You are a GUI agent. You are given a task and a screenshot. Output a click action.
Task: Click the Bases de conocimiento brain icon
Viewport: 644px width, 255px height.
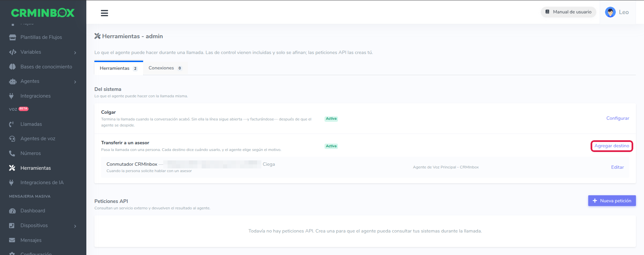pos(12,67)
